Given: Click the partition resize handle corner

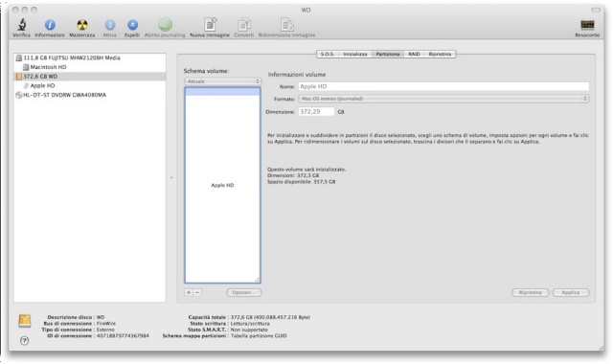Looking at the screenshot, I should (x=257, y=280).
